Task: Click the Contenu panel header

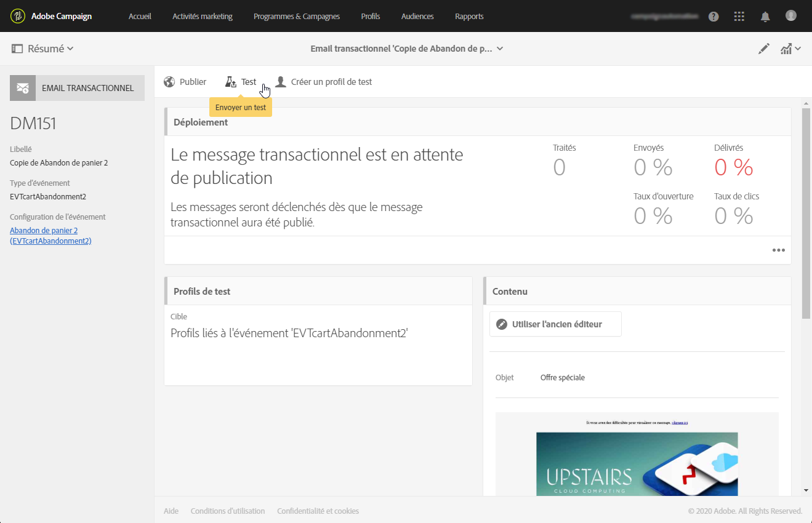Action: 637,291
